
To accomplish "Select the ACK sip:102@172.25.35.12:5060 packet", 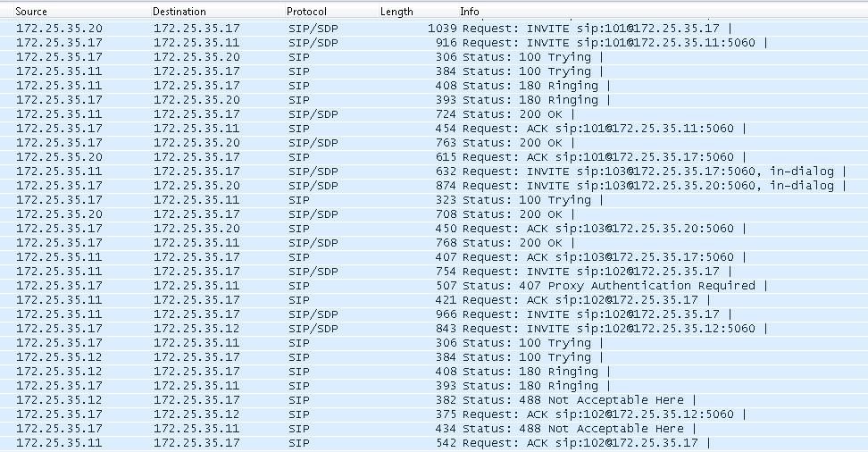I will pyautogui.click(x=434, y=414).
